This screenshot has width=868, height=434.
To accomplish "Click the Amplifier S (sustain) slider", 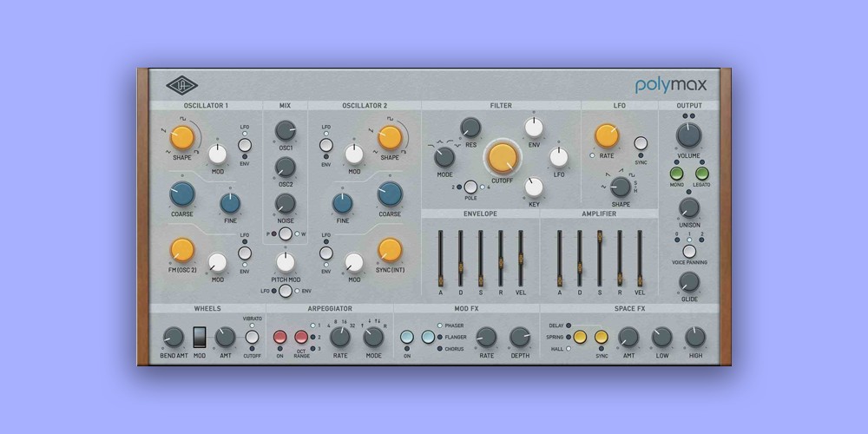I will coord(600,259).
